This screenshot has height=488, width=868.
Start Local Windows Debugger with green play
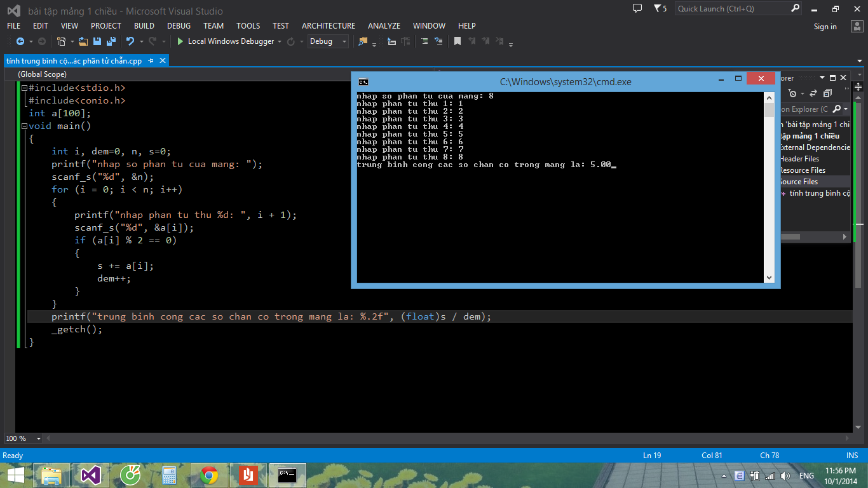pos(180,41)
